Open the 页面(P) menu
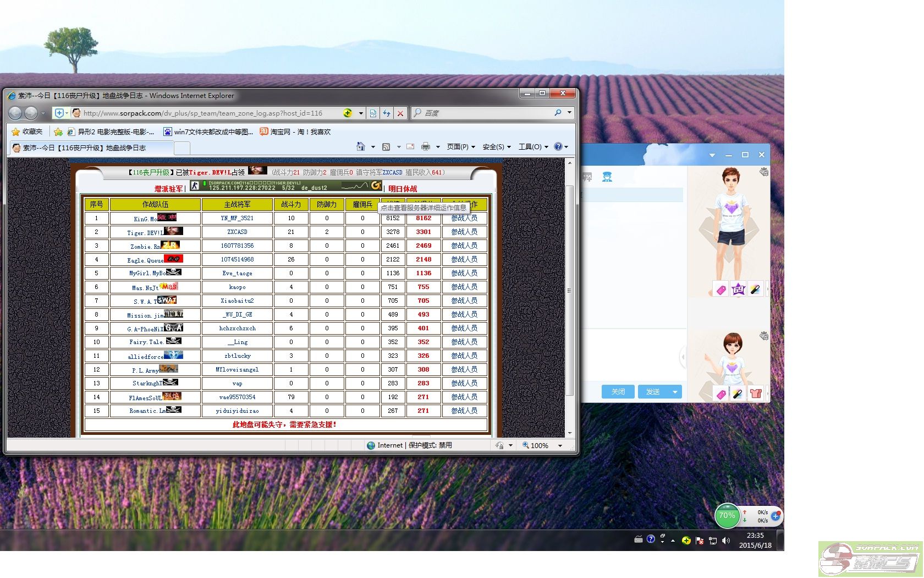 (x=461, y=146)
